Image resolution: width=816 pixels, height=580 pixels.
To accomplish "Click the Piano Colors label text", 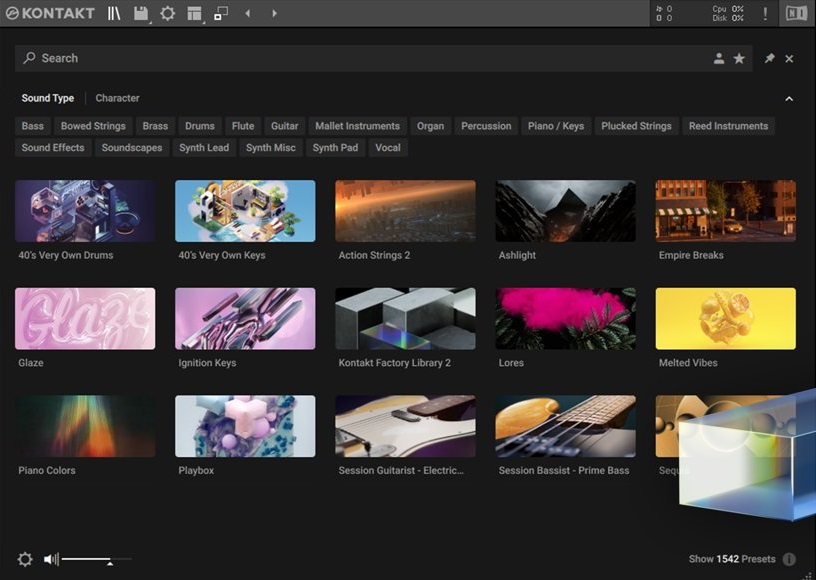I will pos(47,470).
